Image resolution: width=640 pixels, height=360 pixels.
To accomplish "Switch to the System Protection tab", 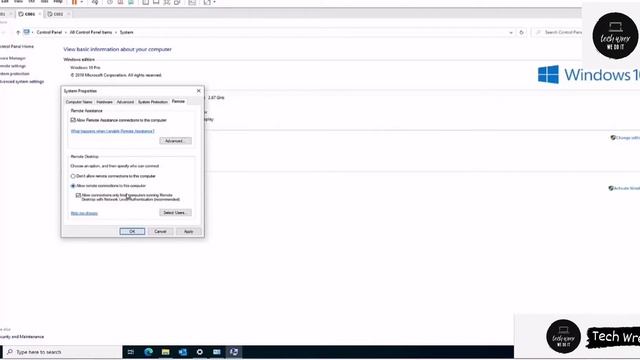I will (x=153, y=102).
